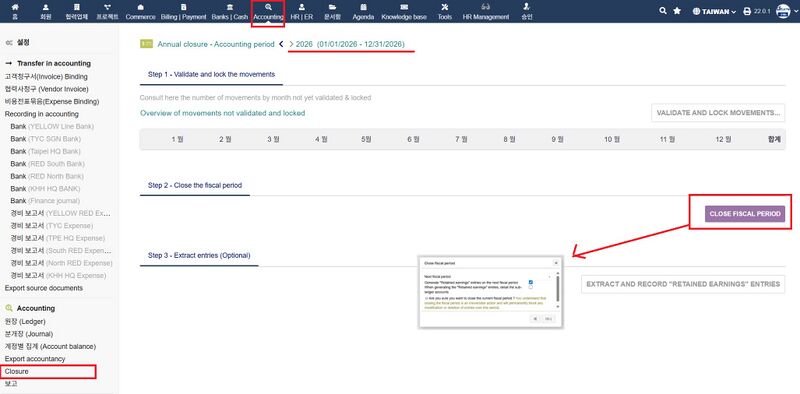Click the 12 월 month column header
Viewport: 800px width, 394px height.
723,139
